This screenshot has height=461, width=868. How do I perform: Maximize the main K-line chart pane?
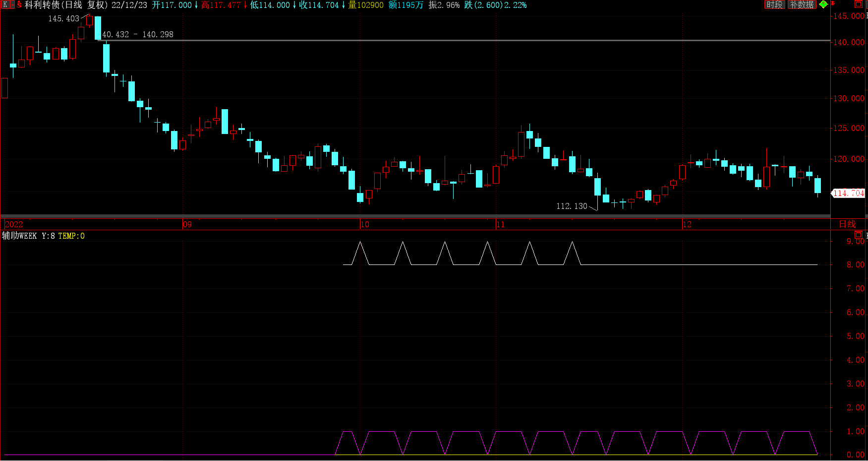858,4
